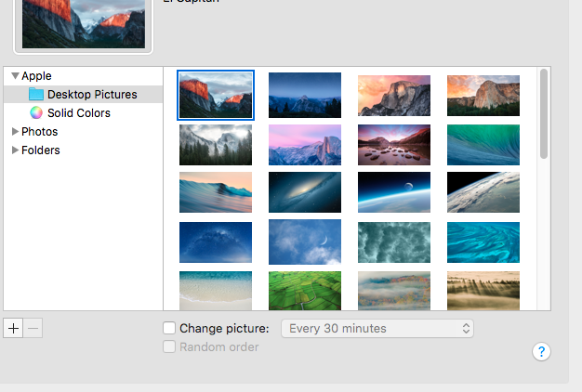This screenshot has width=582, height=392.
Task: Select the Apple label in sidebar
Action: pyautogui.click(x=36, y=76)
